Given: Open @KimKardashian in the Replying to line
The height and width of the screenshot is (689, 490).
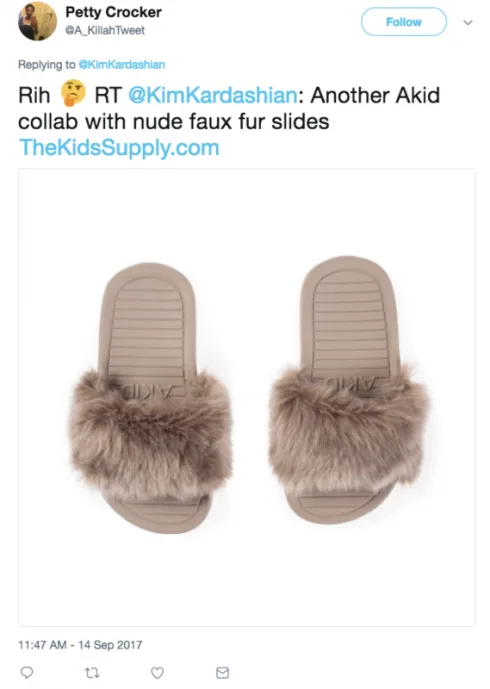Looking at the screenshot, I should coord(122,65).
